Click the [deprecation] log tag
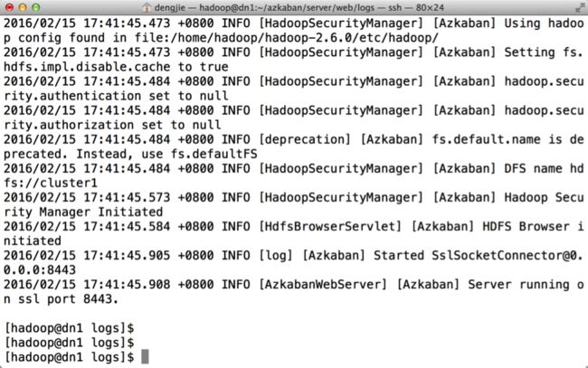 [x=305, y=139]
